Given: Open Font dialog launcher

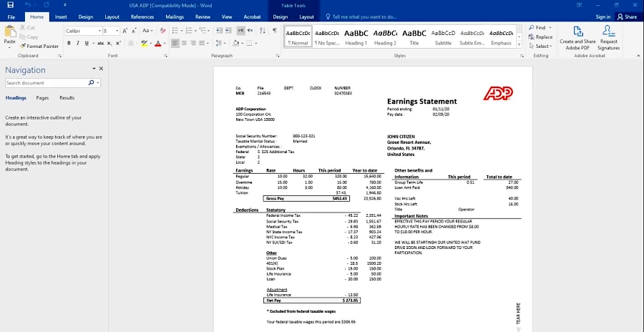Looking at the screenshot, I should click(x=166, y=56).
